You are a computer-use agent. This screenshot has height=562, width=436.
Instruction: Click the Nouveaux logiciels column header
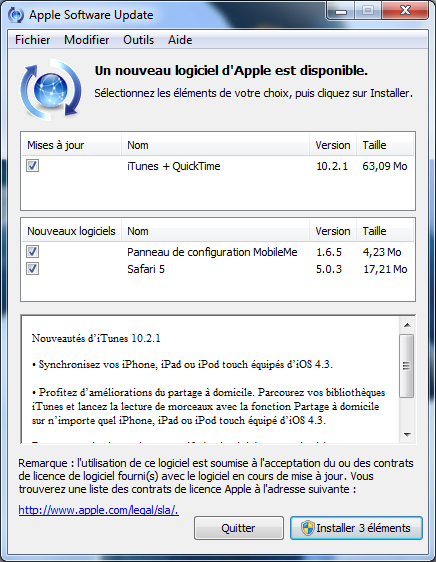[71, 231]
